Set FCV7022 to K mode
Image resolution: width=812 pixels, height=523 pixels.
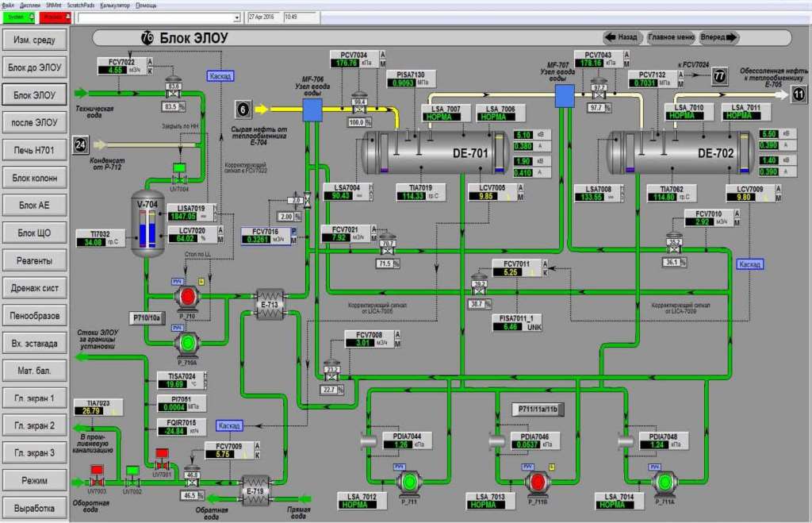click(150, 71)
